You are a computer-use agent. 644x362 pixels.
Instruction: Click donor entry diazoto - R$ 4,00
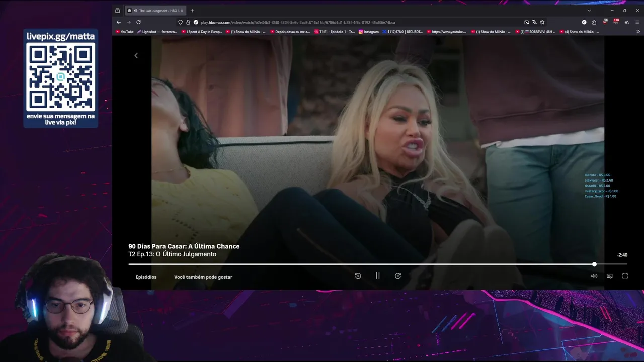coord(597,175)
